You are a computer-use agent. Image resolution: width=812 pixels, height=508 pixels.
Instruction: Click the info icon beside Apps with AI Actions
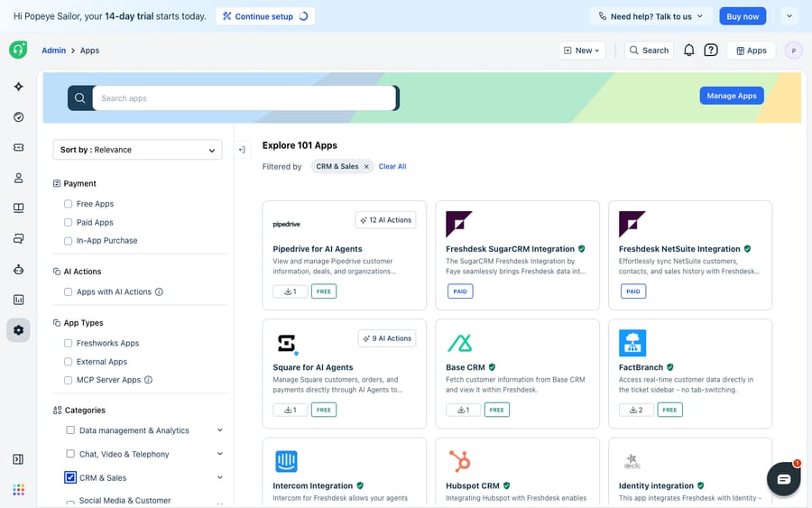tap(159, 291)
